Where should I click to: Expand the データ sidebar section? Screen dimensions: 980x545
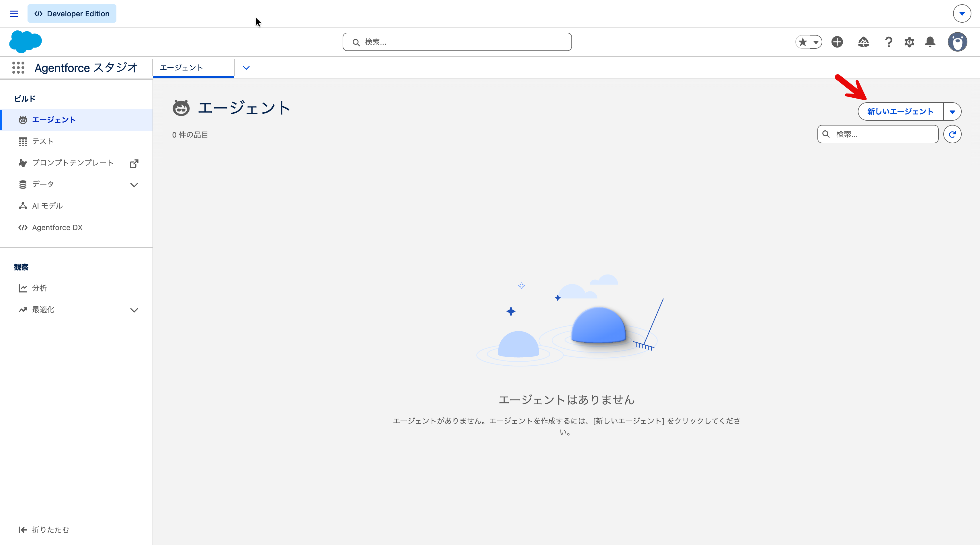point(134,185)
